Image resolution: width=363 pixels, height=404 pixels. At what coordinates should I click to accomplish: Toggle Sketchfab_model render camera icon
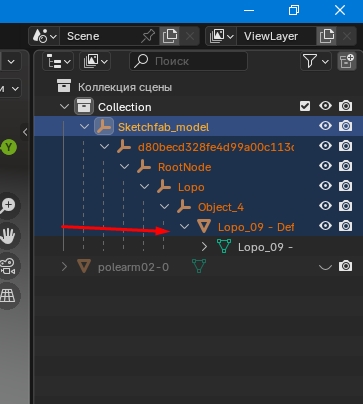pyautogui.click(x=345, y=126)
